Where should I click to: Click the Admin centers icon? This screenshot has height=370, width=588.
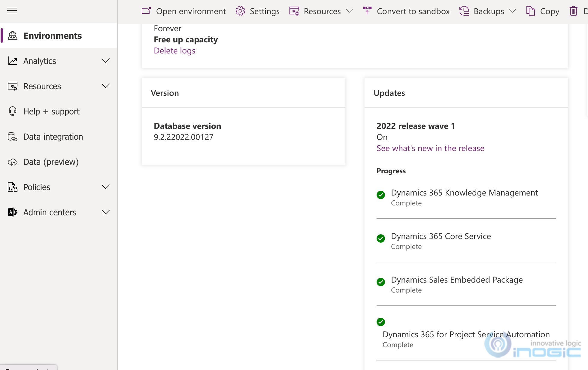click(x=12, y=212)
